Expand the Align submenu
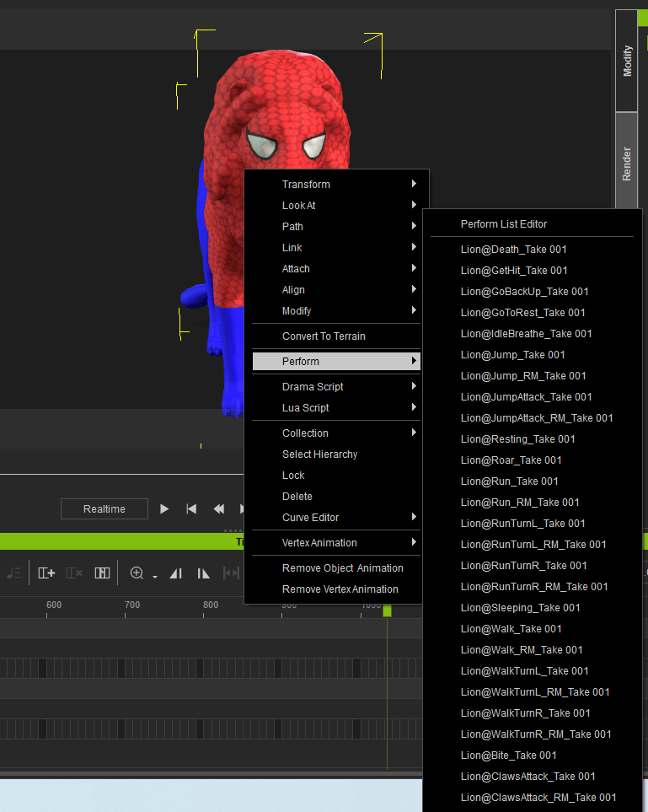The width and height of the screenshot is (648, 812). (336, 290)
